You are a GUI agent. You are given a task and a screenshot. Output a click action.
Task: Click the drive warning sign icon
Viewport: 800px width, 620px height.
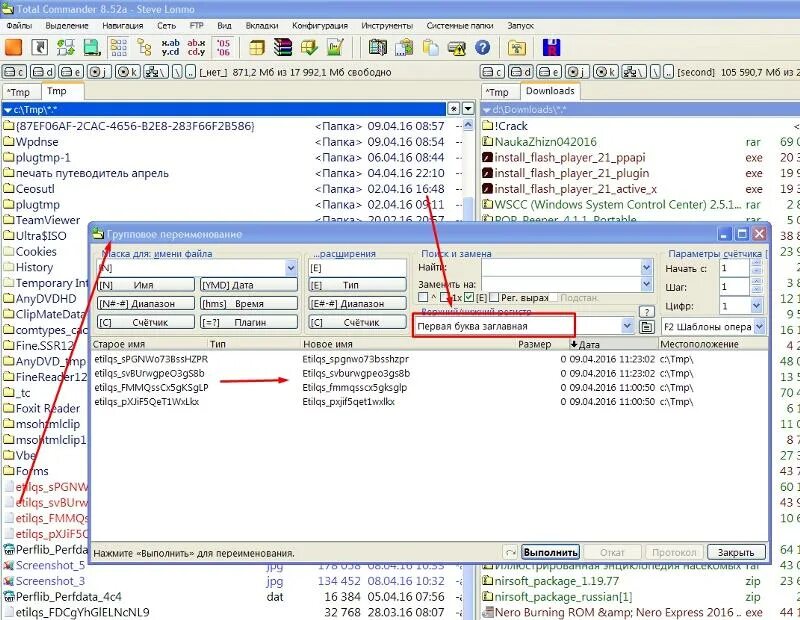[456, 47]
